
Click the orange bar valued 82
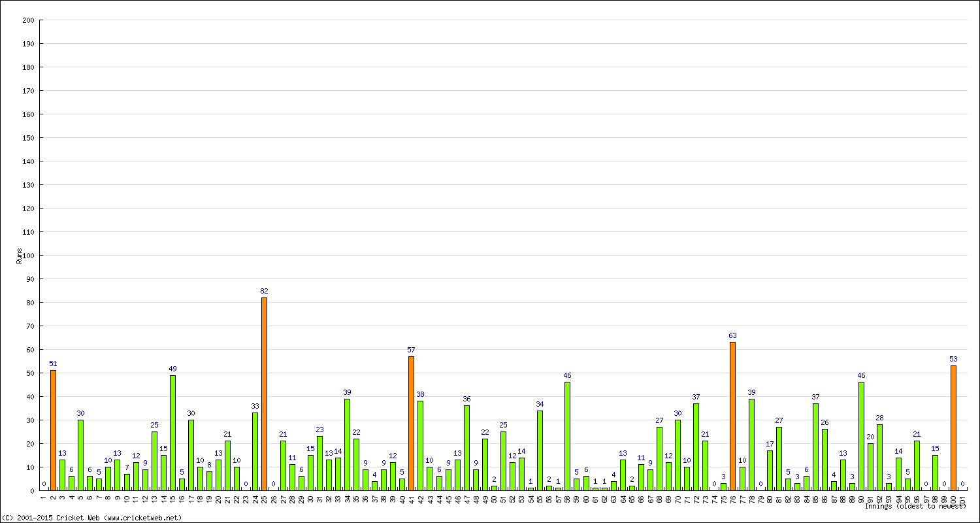[265, 394]
